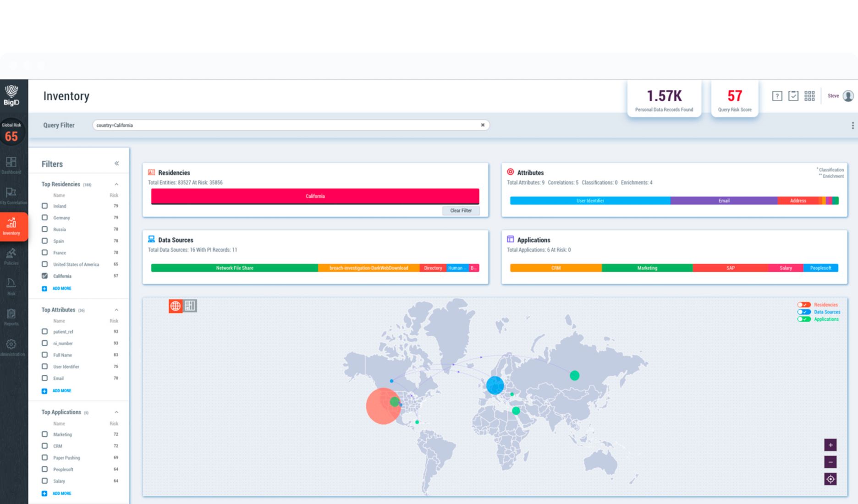Collapse the Top Attributes section
Image resolution: width=858 pixels, height=504 pixels.
pos(116,309)
